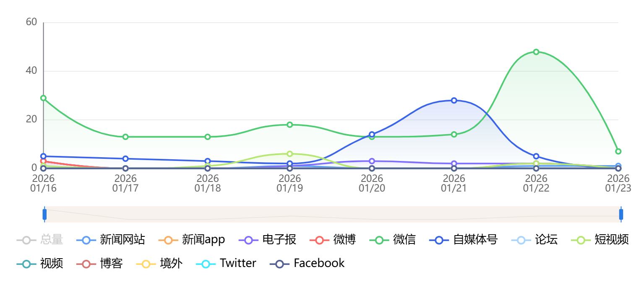Hide the 新闻网站 series in legend

tap(111, 240)
